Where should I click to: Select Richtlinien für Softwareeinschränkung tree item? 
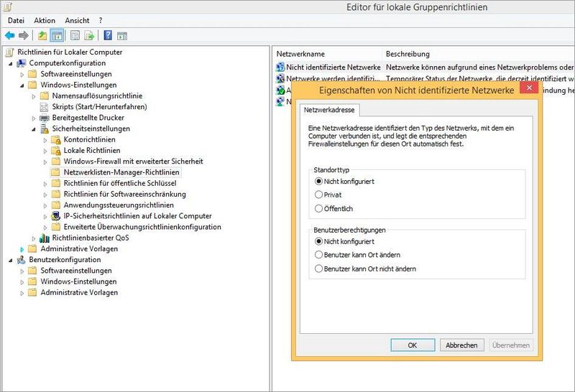[124, 194]
